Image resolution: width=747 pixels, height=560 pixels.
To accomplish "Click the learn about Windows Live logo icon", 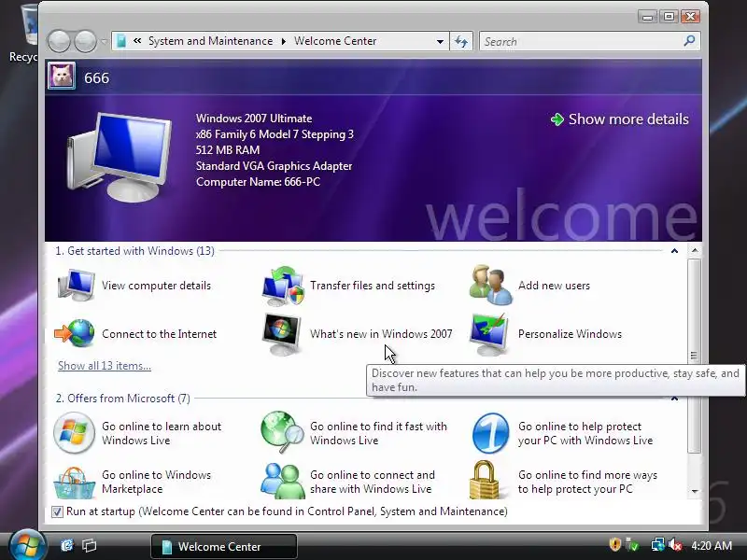I will [x=74, y=433].
